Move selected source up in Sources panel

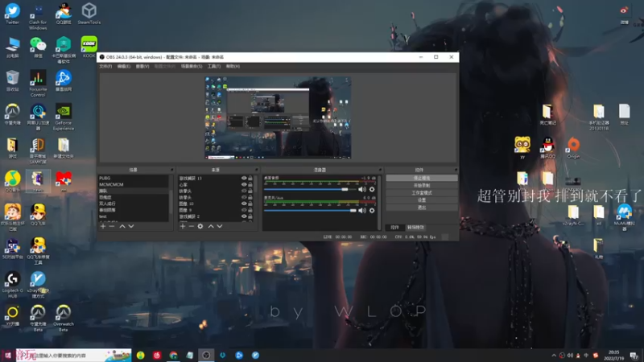point(211,226)
